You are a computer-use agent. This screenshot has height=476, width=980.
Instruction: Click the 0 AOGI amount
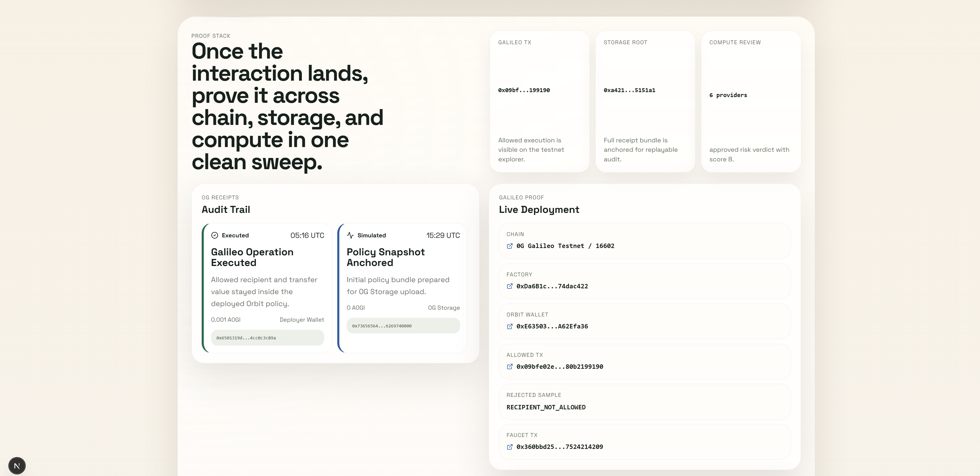(x=356, y=308)
